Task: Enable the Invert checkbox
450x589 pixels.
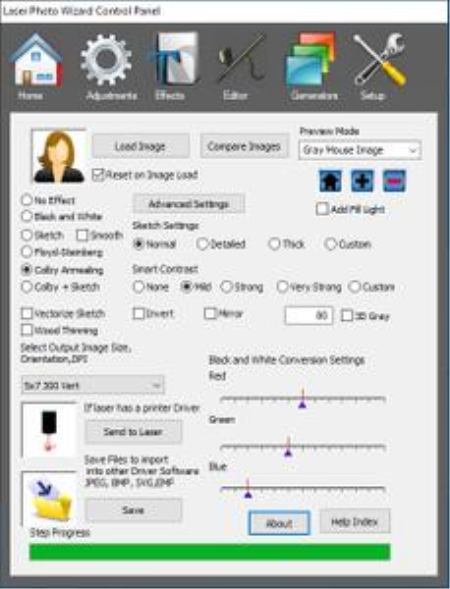Action: click(139, 313)
